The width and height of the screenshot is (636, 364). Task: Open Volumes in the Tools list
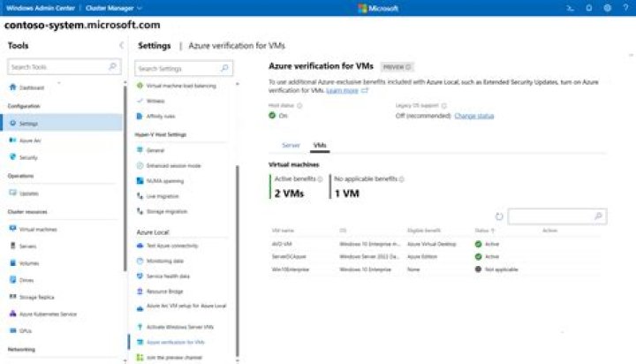[x=29, y=263]
